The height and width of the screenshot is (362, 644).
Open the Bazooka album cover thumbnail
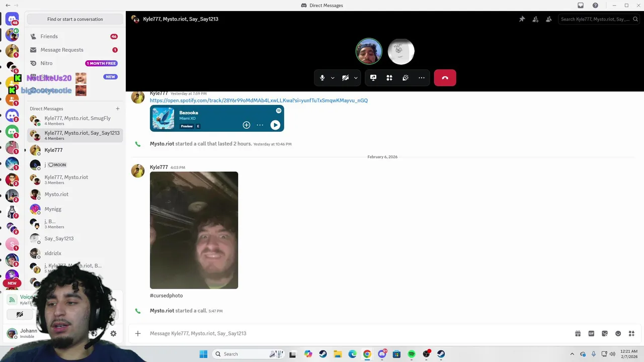[x=164, y=119]
